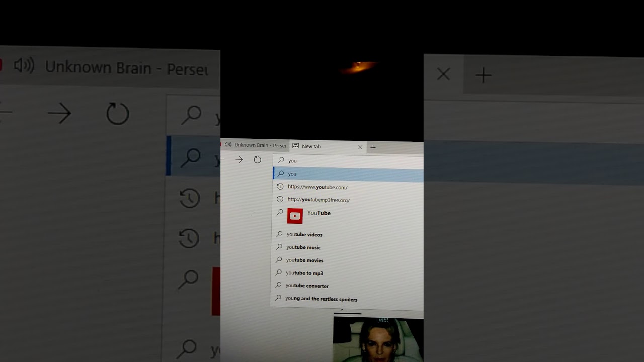Image resolution: width=644 pixels, height=362 pixels.
Task: Click the history clock icon beside youtubemp3free.org
Action: click(x=280, y=199)
